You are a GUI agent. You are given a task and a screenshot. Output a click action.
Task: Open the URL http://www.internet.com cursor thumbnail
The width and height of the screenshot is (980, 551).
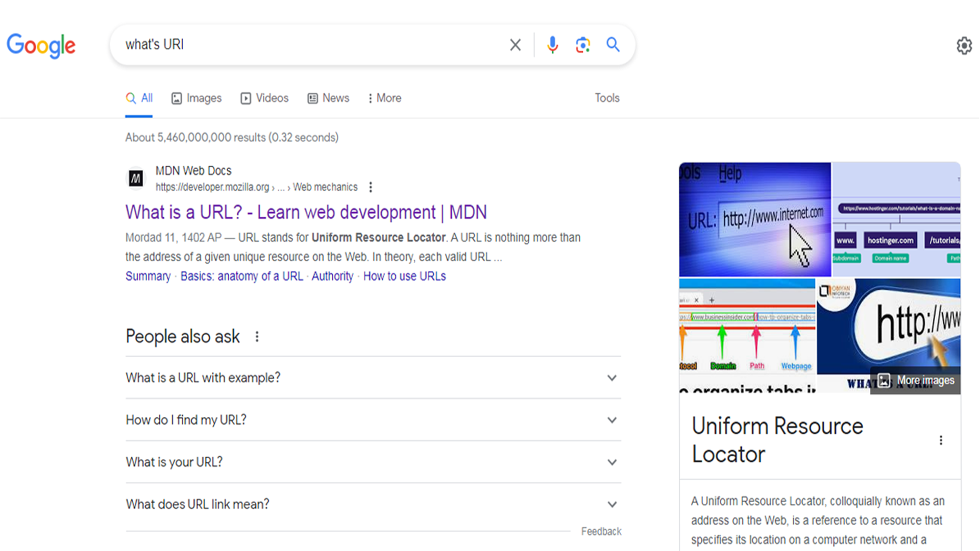click(x=755, y=219)
